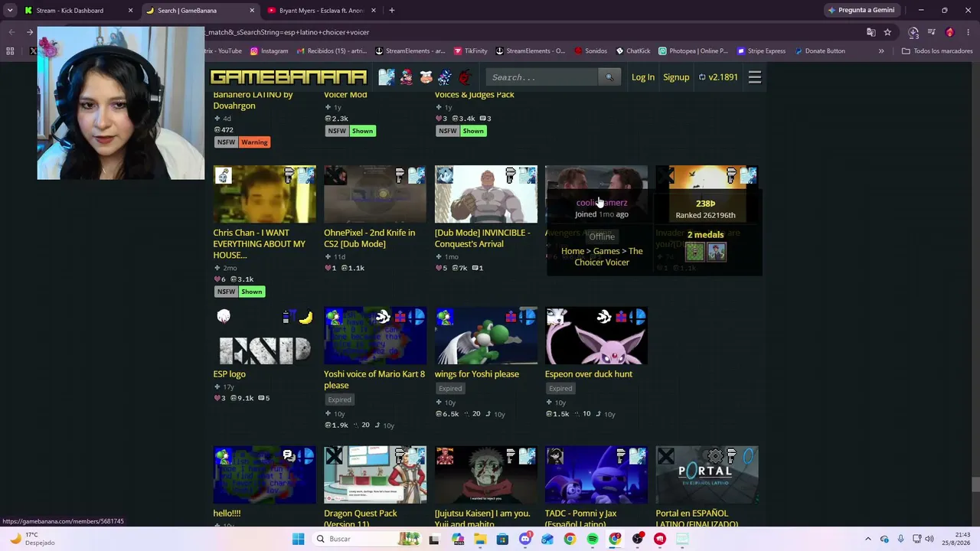
Task: Open the Photopea bookmark
Action: click(x=694, y=51)
